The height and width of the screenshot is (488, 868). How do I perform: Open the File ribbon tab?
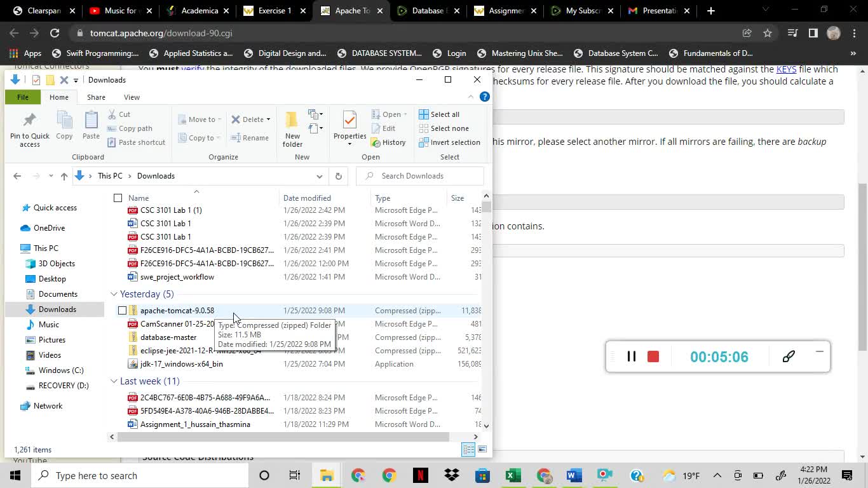click(x=23, y=97)
